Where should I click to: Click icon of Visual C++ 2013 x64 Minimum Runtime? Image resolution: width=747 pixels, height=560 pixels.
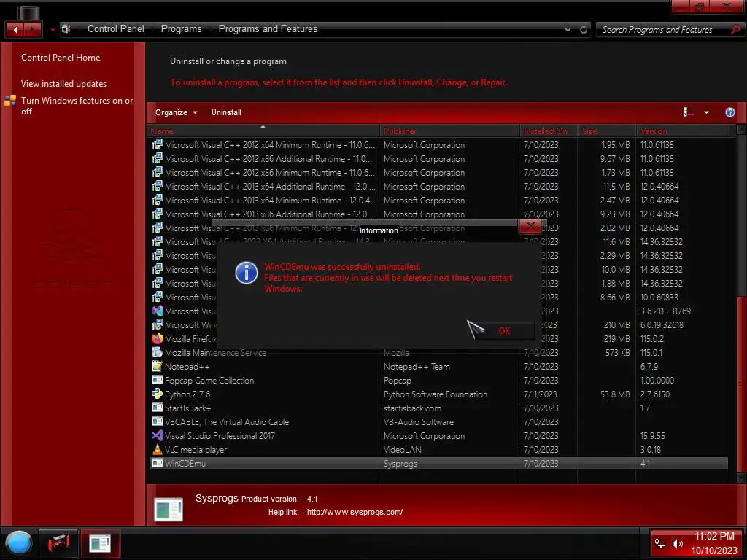coord(158,200)
